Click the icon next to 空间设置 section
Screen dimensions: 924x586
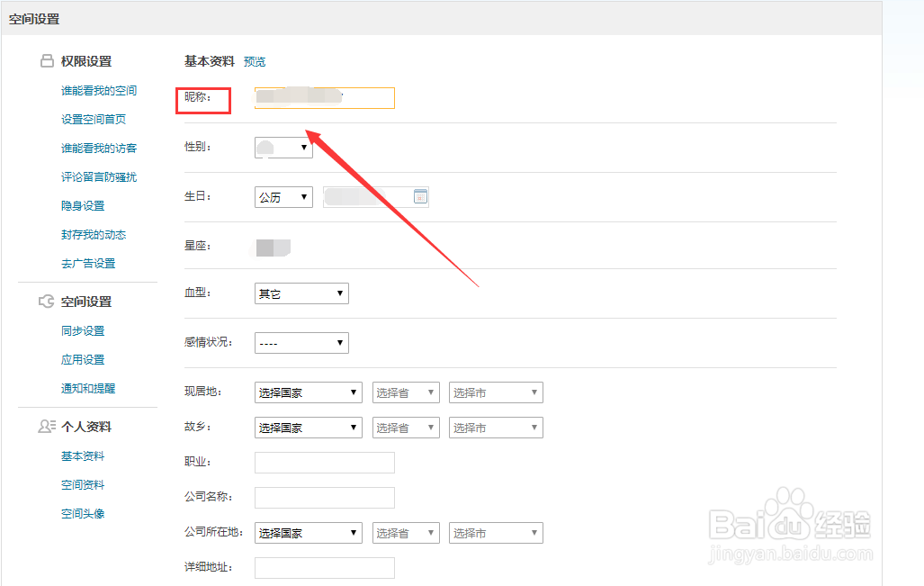[x=47, y=302]
